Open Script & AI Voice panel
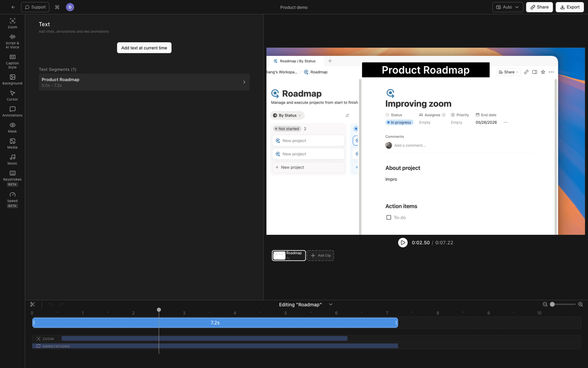Image resolution: width=588 pixels, height=368 pixels. (x=12, y=41)
